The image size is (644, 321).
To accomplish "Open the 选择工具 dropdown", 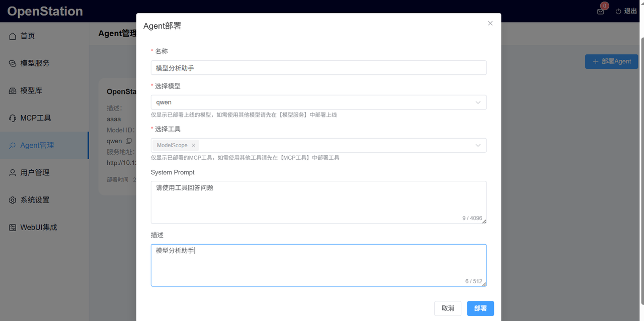I will [477, 145].
